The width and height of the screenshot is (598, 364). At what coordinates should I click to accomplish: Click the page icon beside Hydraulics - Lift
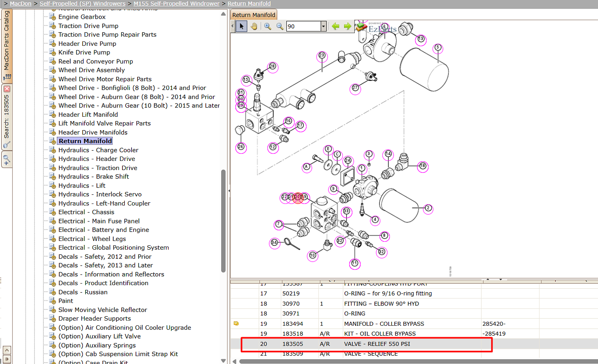click(x=52, y=185)
